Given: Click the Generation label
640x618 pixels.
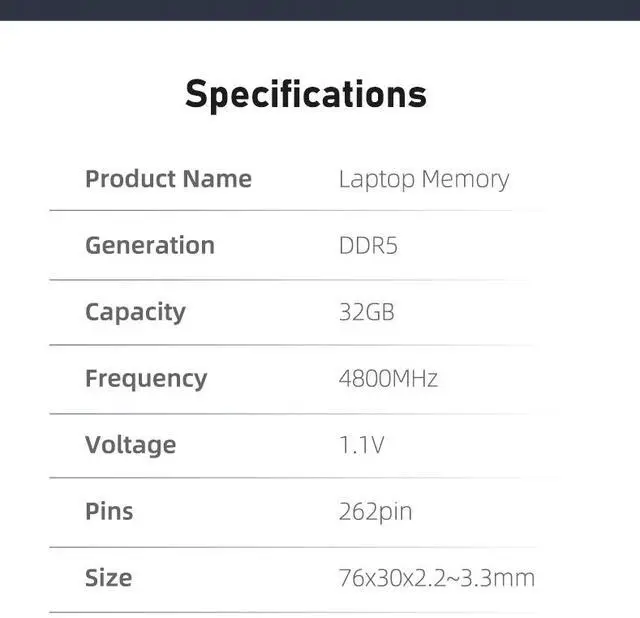Looking at the screenshot, I should tap(150, 245).
